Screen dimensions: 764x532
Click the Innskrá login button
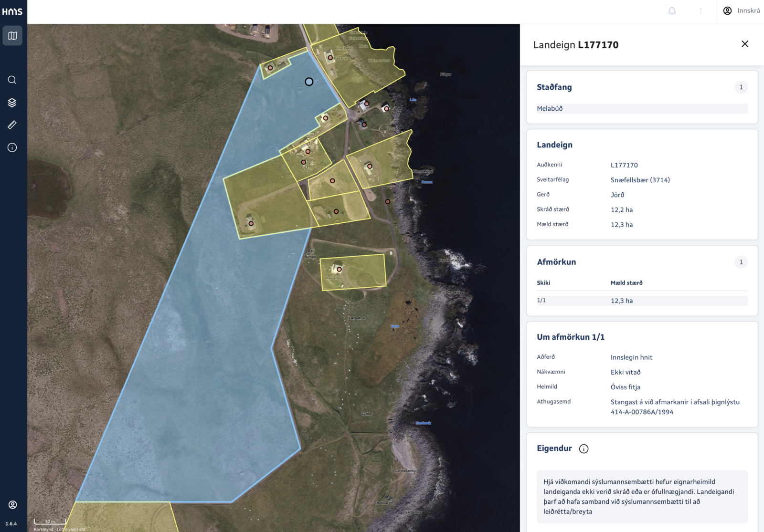tap(742, 11)
